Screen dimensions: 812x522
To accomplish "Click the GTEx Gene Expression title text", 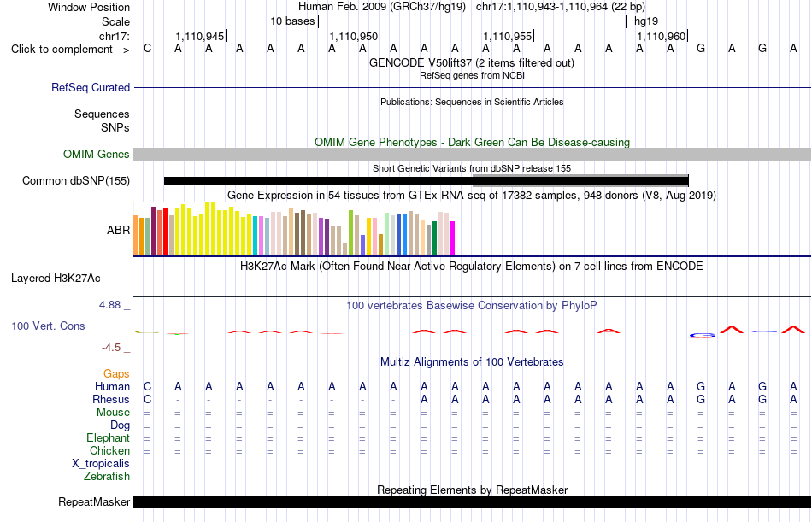I will tap(472, 196).
